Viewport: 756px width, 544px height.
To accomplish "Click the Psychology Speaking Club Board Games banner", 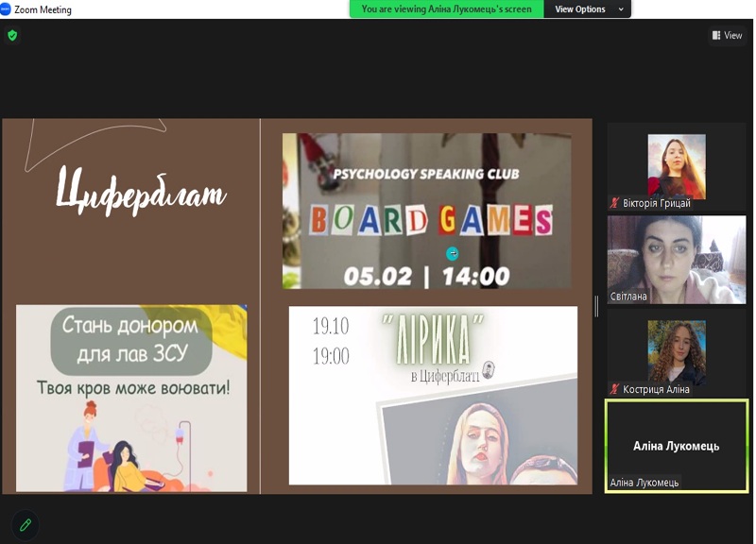I will (x=427, y=211).
